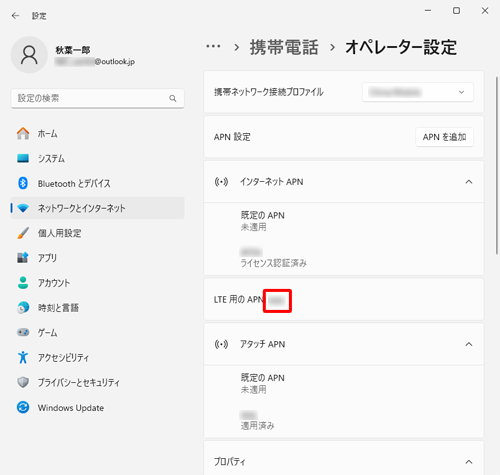
Task: Click the APN を追加 button
Action: (444, 137)
